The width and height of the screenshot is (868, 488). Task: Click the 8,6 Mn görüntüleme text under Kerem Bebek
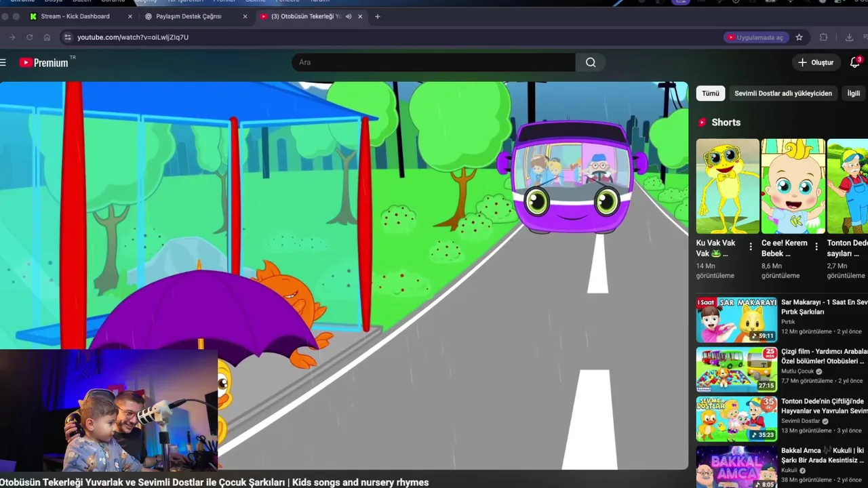pyautogui.click(x=781, y=271)
